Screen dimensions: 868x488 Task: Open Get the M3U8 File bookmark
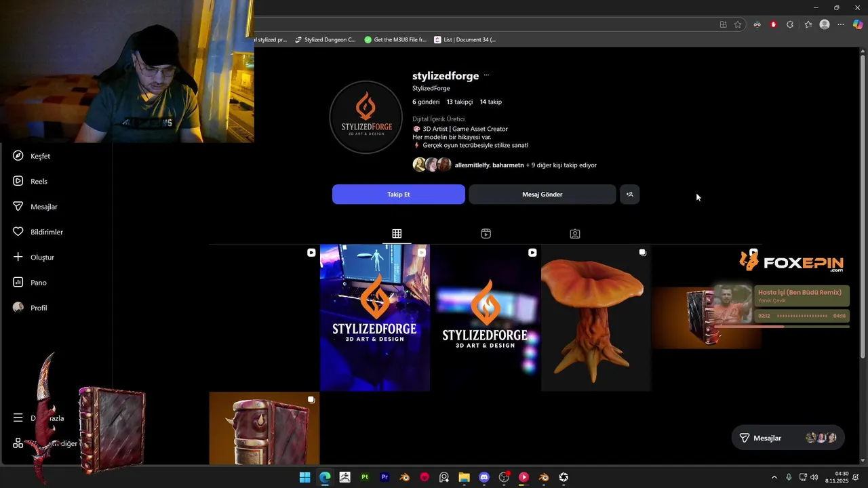point(396,40)
